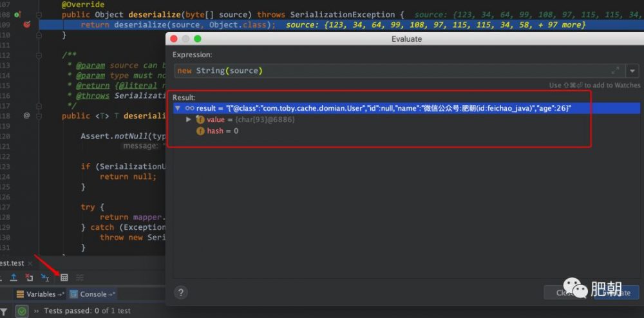Viewport: 644px width, 318px height.
Task: Open the help question mark button
Action: click(x=181, y=292)
